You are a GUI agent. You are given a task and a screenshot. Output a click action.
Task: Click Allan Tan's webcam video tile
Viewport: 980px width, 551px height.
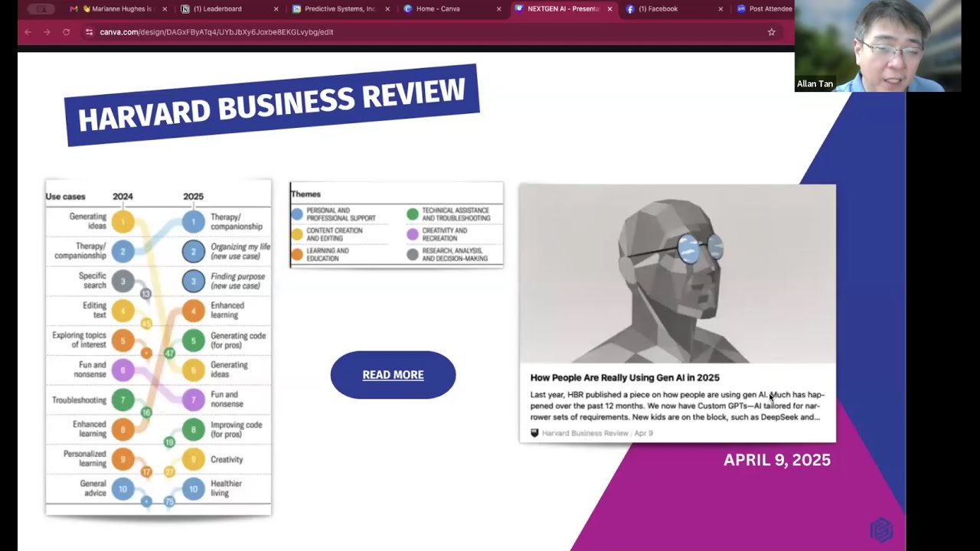(878, 46)
